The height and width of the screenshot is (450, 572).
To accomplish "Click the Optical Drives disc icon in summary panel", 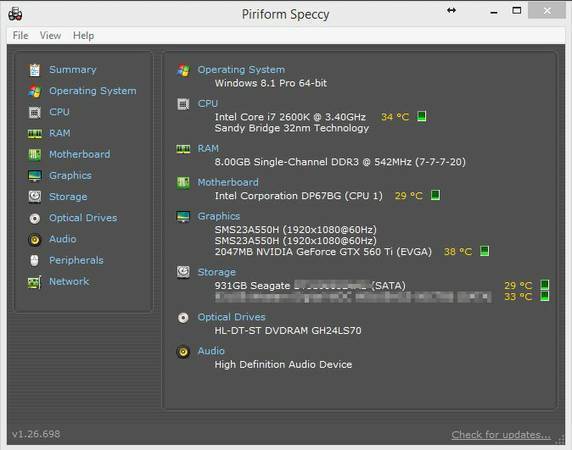I will [183, 318].
